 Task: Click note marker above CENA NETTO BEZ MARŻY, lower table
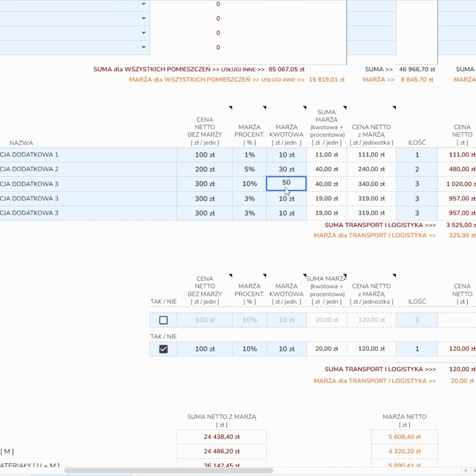230,275
